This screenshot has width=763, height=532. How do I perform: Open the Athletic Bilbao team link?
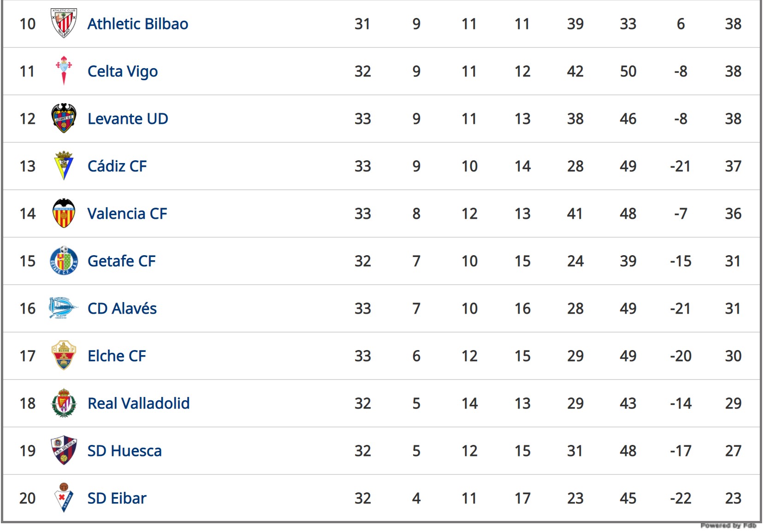tap(138, 24)
